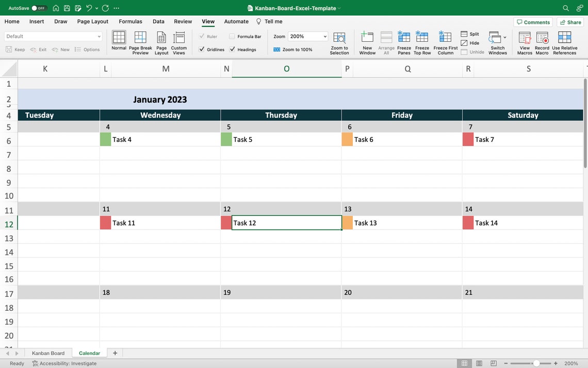Switch to Normal view
Image resolution: width=588 pixels, height=368 pixels.
click(119, 40)
